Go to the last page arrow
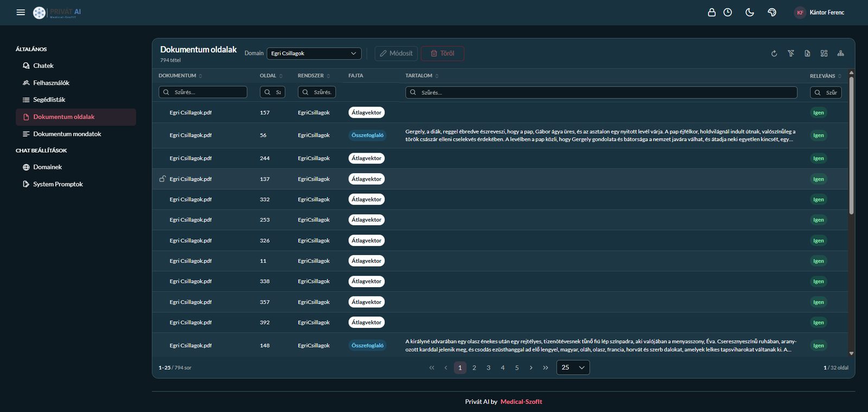The height and width of the screenshot is (412, 868). [x=545, y=367]
